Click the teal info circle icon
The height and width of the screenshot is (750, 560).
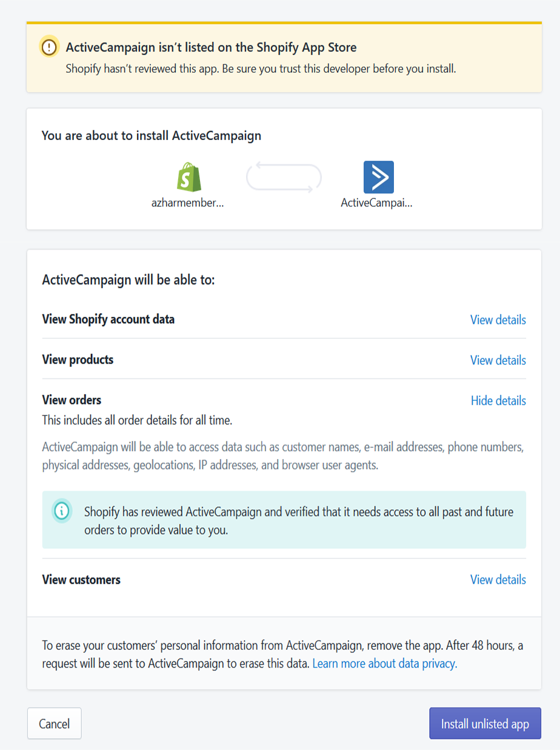[x=62, y=511]
